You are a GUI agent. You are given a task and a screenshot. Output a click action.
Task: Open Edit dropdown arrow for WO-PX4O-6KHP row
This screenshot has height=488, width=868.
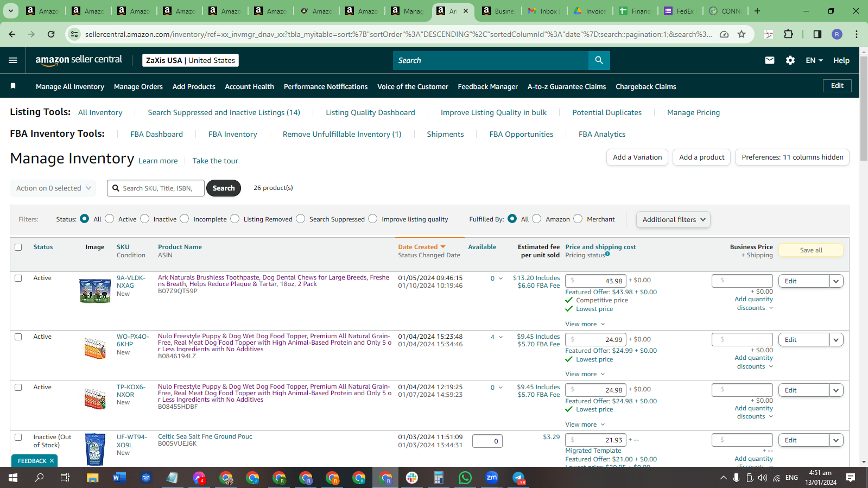tap(836, 340)
